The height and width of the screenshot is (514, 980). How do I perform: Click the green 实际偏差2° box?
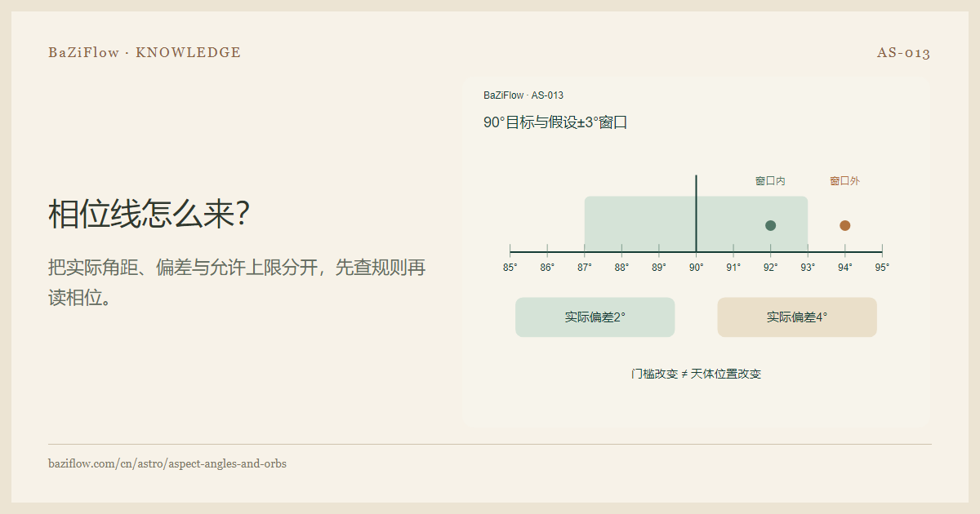pyautogui.click(x=595, y=317)
